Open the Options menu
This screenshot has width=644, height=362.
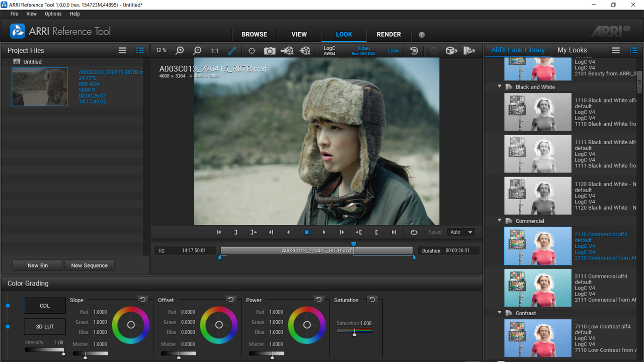pos(53,14)
